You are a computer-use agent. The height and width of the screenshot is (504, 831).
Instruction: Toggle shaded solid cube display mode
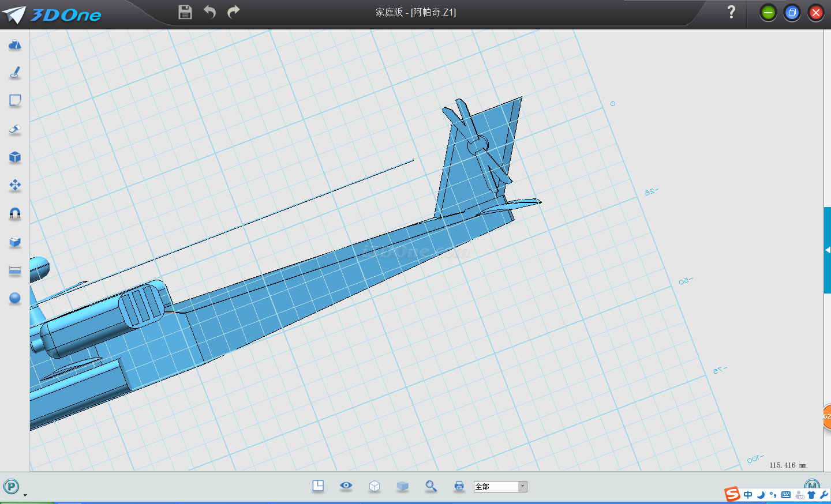pos(403,486)
